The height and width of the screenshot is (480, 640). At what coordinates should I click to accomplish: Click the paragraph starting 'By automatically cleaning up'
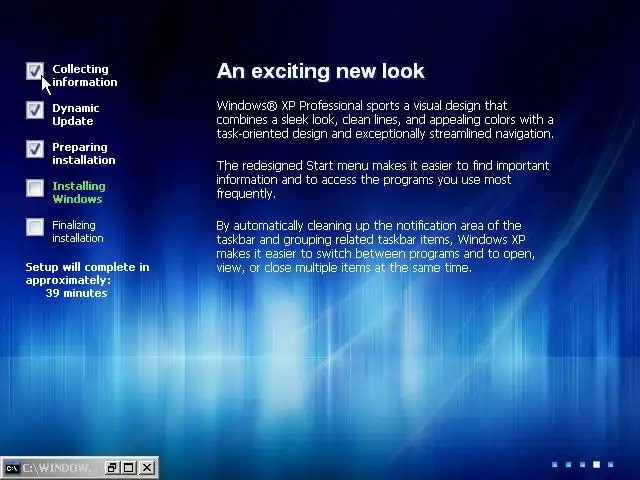(x=376, y=247)
